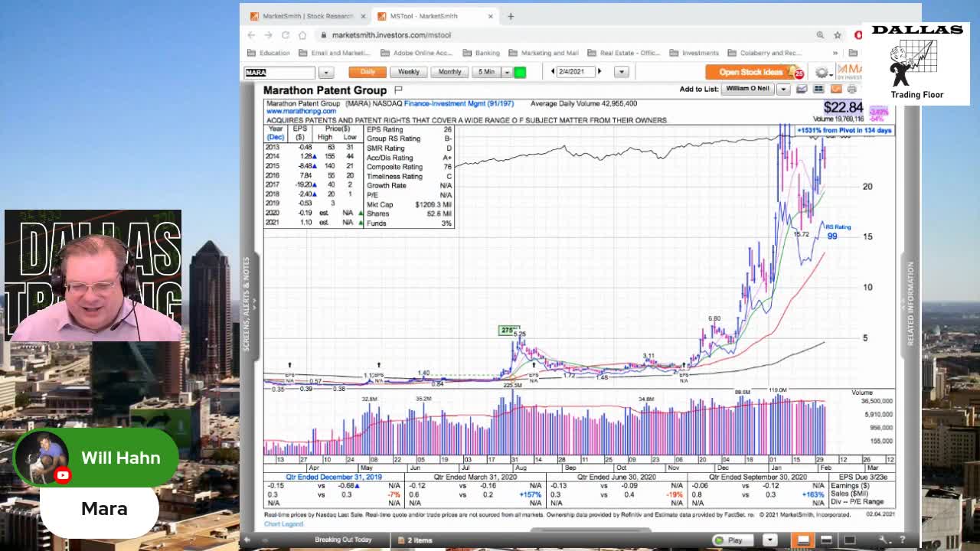Open the Banking bookmarks folder
980x551 pixels.
[482, 53]
